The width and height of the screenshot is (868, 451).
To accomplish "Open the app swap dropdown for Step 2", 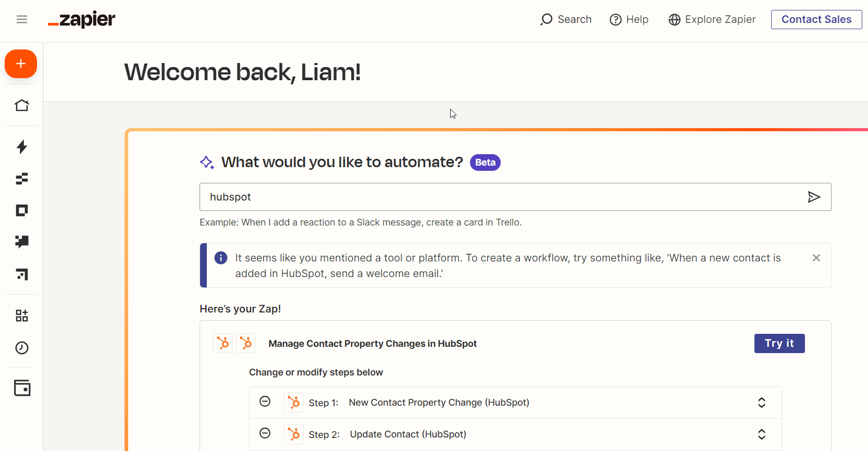I will coord(761,434).
